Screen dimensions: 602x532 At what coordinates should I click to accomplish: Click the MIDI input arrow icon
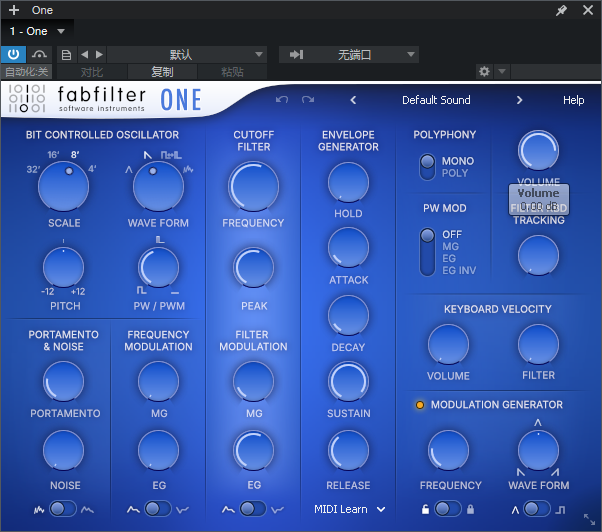tap(296, 55)
